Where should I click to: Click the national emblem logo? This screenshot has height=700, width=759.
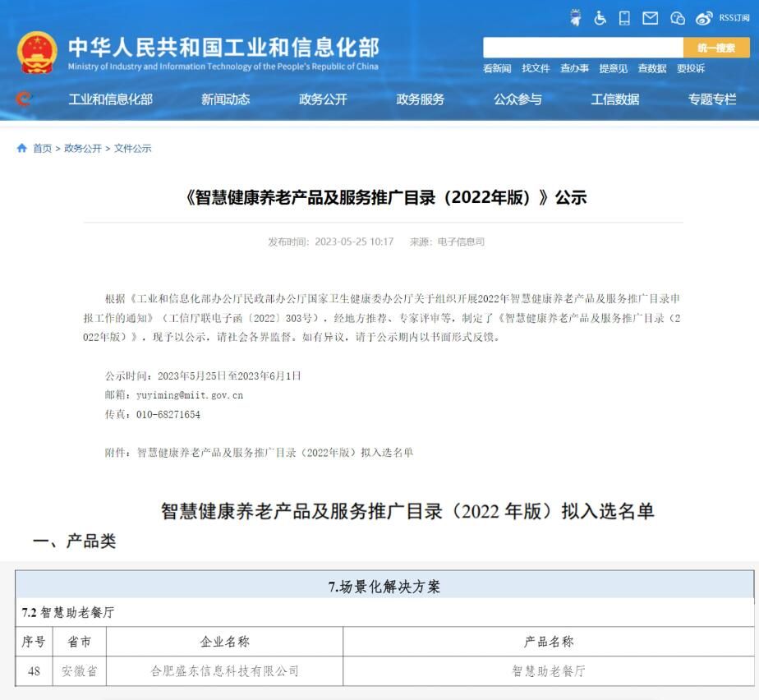pyautogui.click(x=37, y=53)
